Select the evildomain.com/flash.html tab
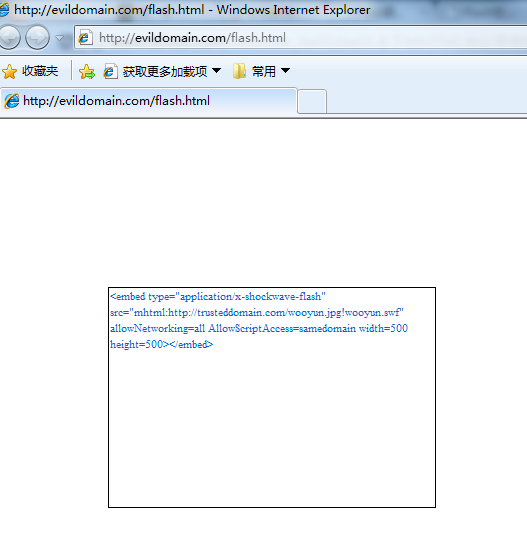The height and width of the screenshot is (559, 527). tap(148, 101)
